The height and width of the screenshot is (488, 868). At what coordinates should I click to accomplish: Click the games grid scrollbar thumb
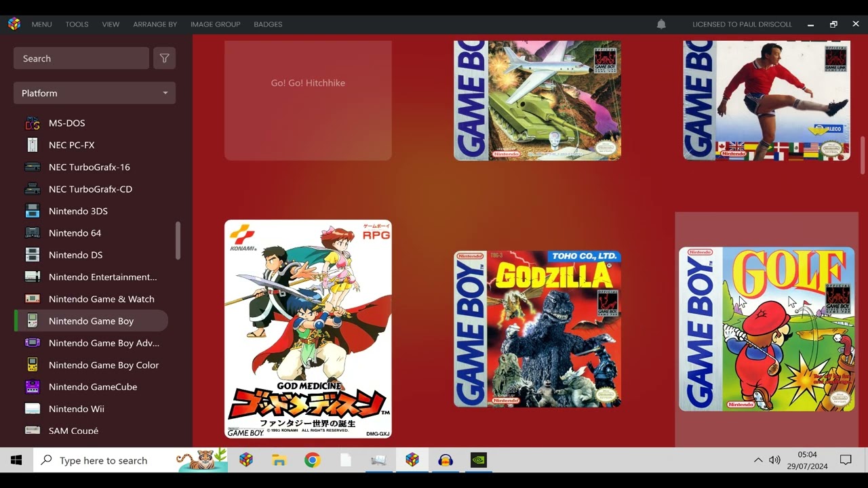point(863,155)
